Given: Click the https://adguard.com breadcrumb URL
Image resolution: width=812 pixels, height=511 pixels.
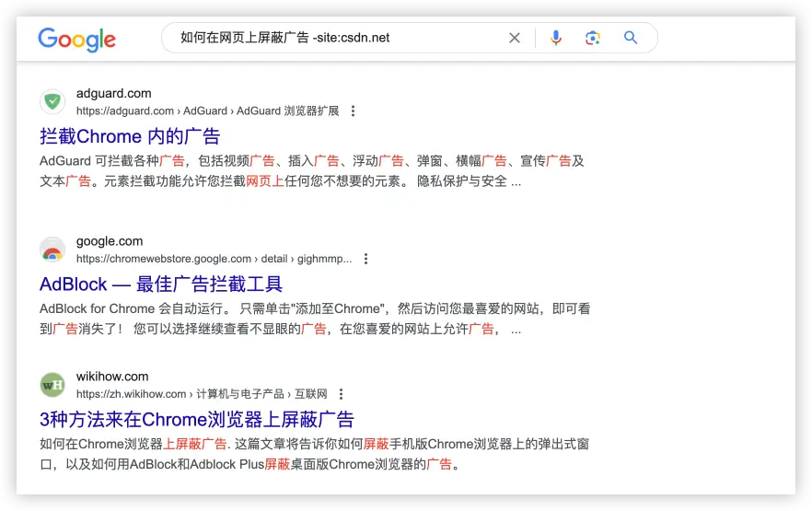Looking at the screenshot, I should click(x=208, y=110).
